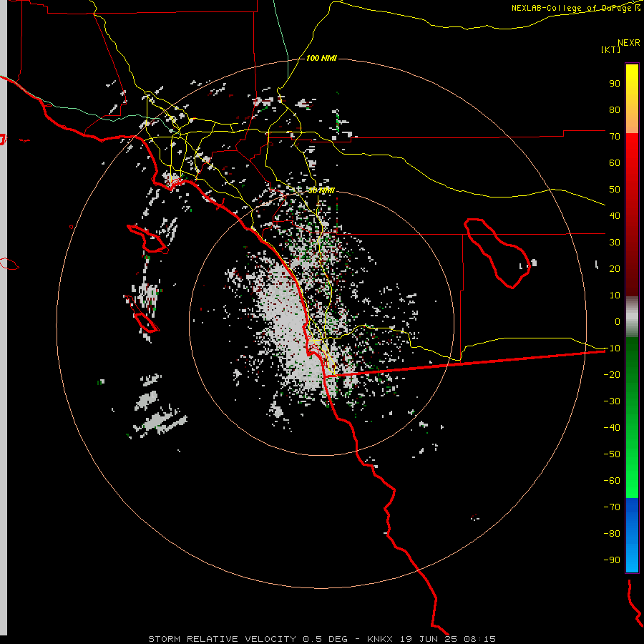Click the bright green segment of color bar
The width and height of the screenshot is (644, 644).
click(632, 472)
